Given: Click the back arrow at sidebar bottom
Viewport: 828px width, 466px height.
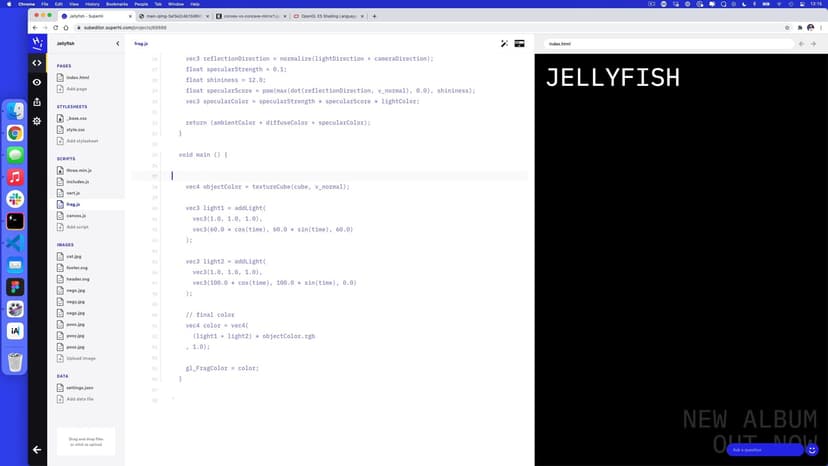Looking at the screenshot, I should [x=37, y=450].
